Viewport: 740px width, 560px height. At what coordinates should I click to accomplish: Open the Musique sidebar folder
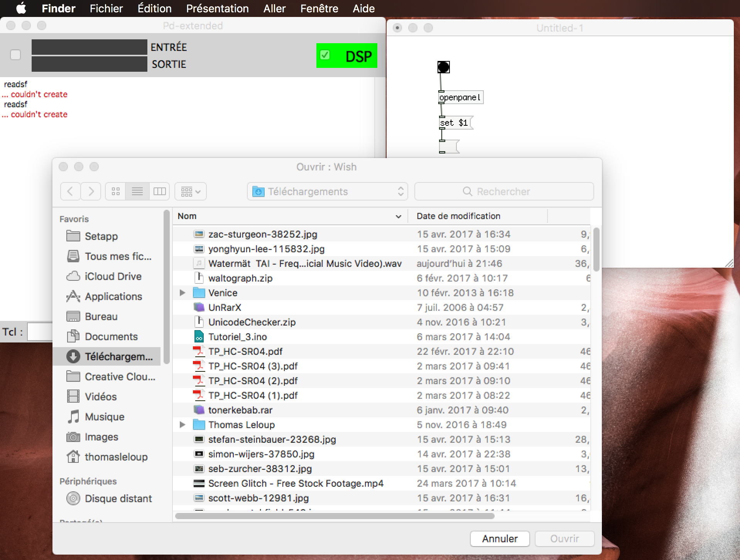coord(105,417)
